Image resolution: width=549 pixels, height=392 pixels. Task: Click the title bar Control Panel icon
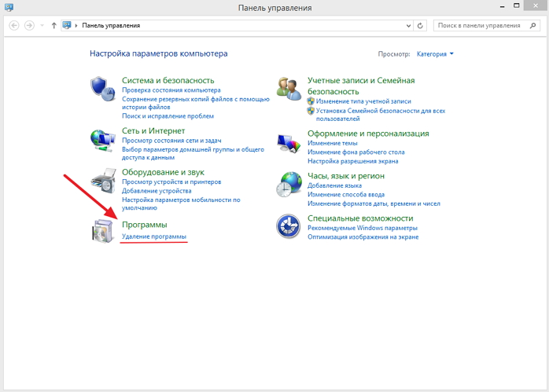tap(9, 7)
